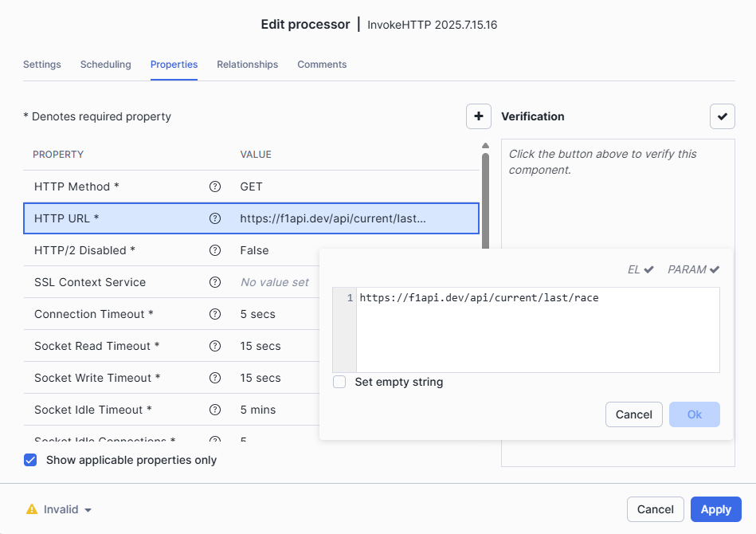Image resolution: width=756 pixels, height=534 pixels.
Task: Switch to the Relationships tab
Action: click(245, 65)
